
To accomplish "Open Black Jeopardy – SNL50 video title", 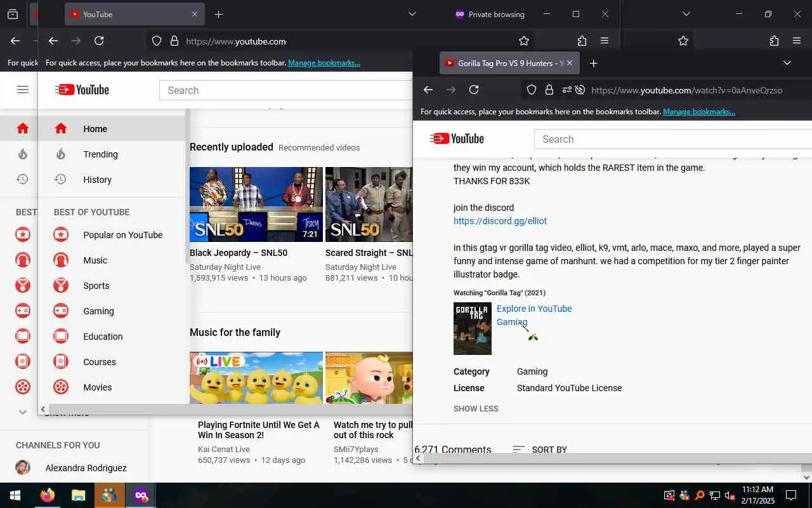I will pos(239,253).
